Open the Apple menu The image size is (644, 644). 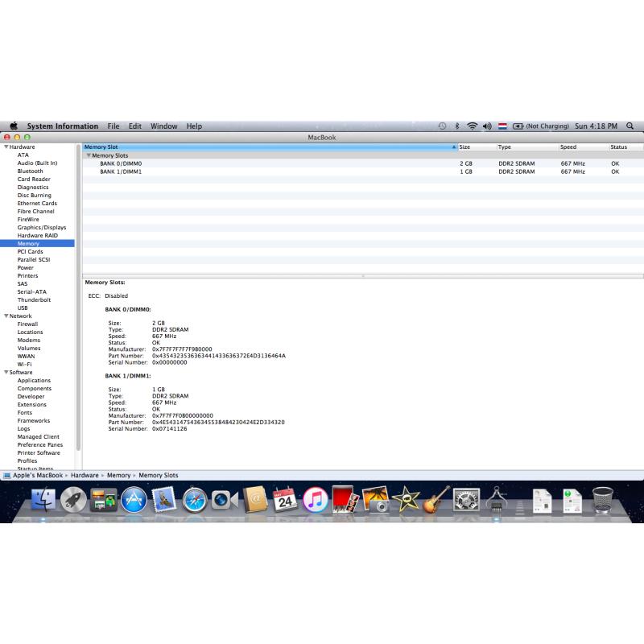(14, 126)
